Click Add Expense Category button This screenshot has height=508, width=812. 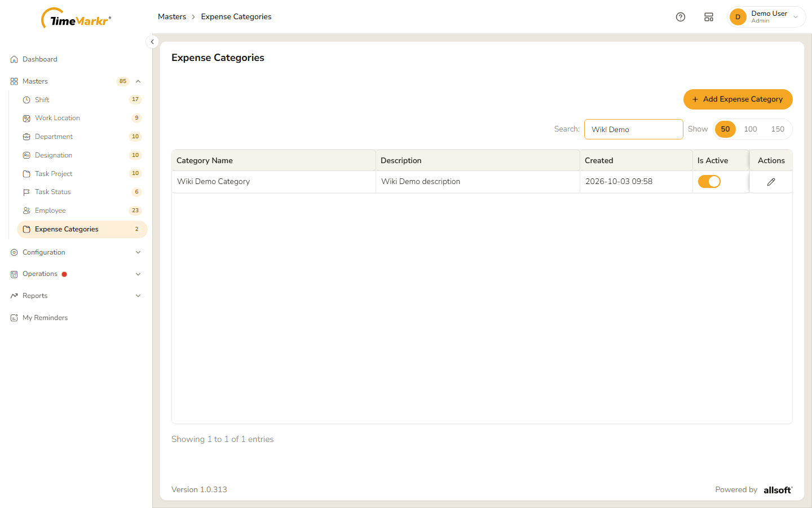(x=738, y=99)
